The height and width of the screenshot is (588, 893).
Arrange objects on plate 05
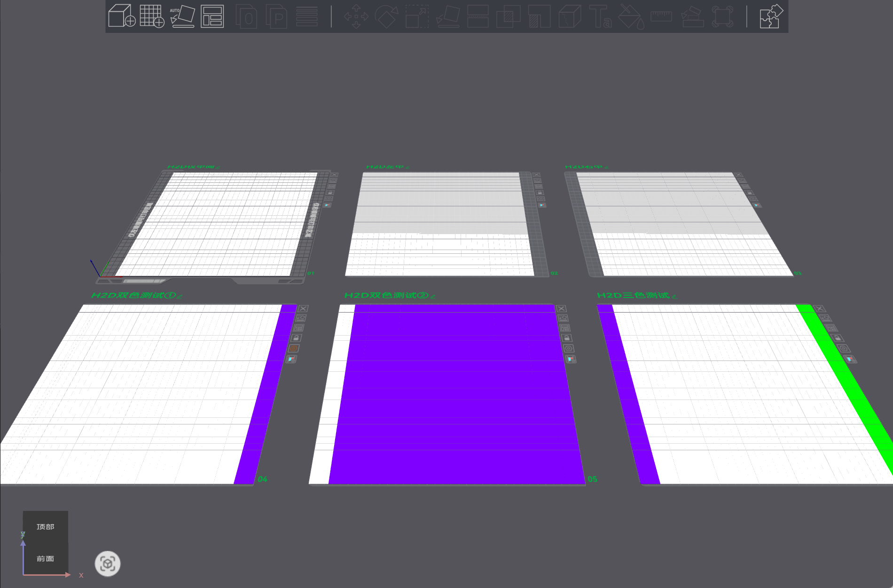(x=565, y=328)
